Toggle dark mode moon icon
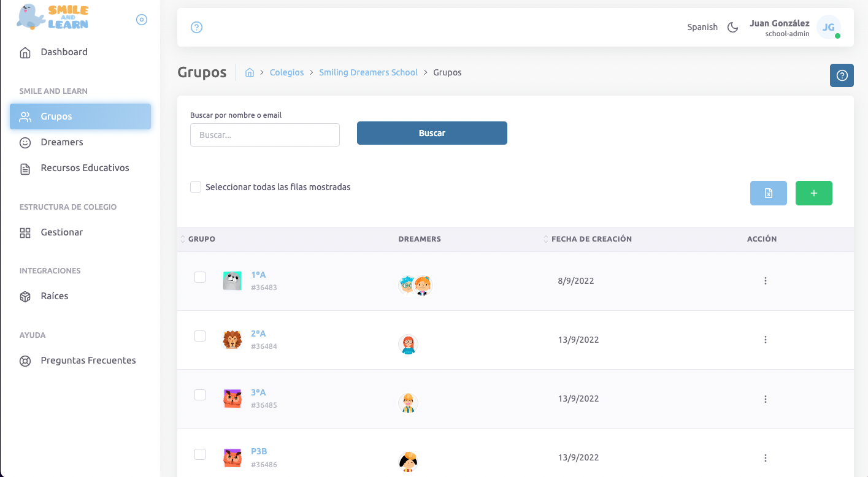The image size is (868, 477). pos(732,27)
